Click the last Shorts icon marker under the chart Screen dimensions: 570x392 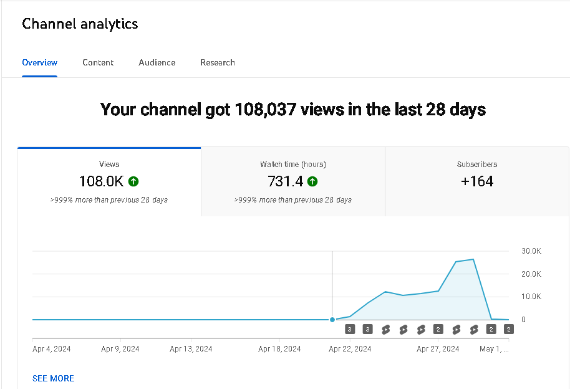(473, 330)
